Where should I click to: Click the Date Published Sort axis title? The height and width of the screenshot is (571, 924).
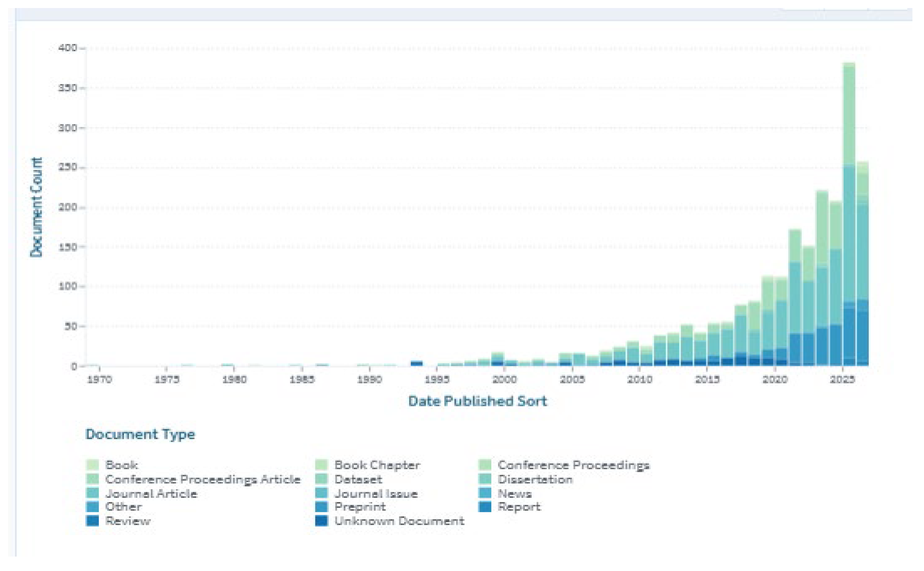point(478,401)
